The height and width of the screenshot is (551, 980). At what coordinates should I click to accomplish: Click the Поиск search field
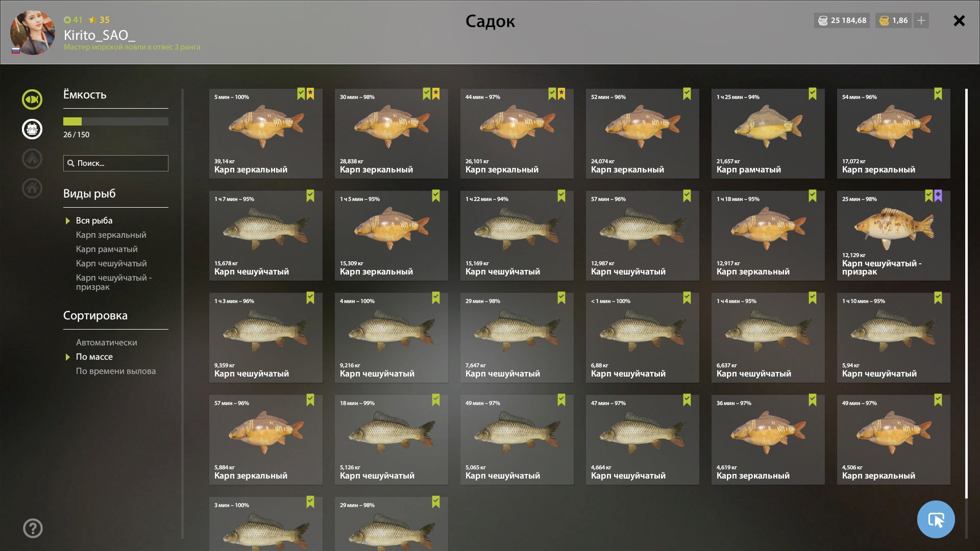coord(116,163)
